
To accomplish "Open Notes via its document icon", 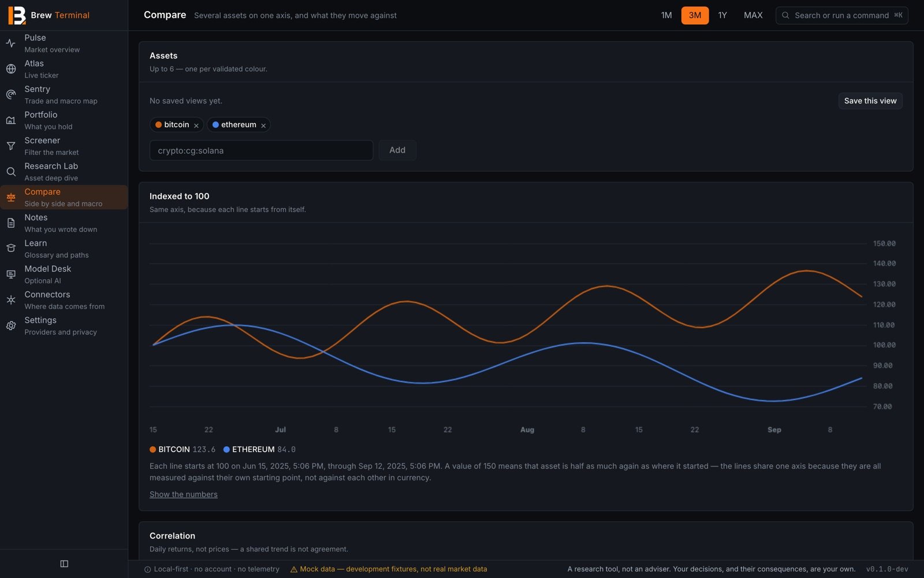I will click(11, 223).
